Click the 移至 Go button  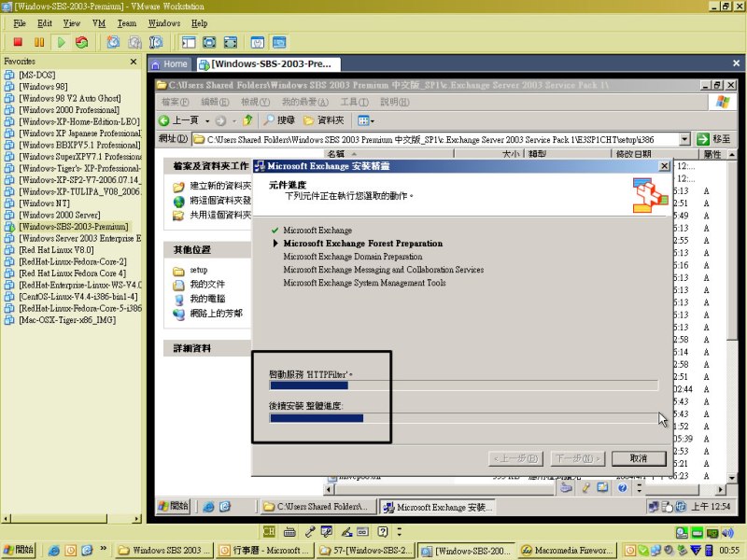713,139
